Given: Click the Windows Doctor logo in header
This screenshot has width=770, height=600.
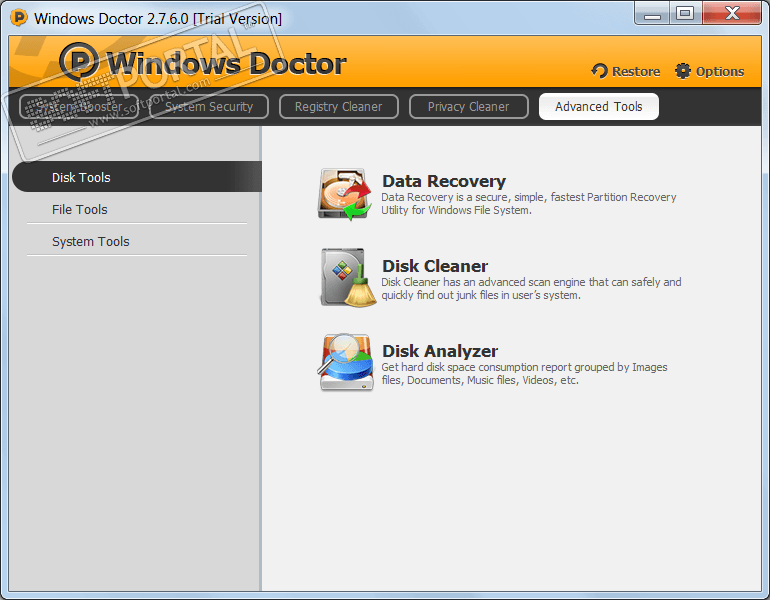Looking at the screenshot, I should coord(203,62).
